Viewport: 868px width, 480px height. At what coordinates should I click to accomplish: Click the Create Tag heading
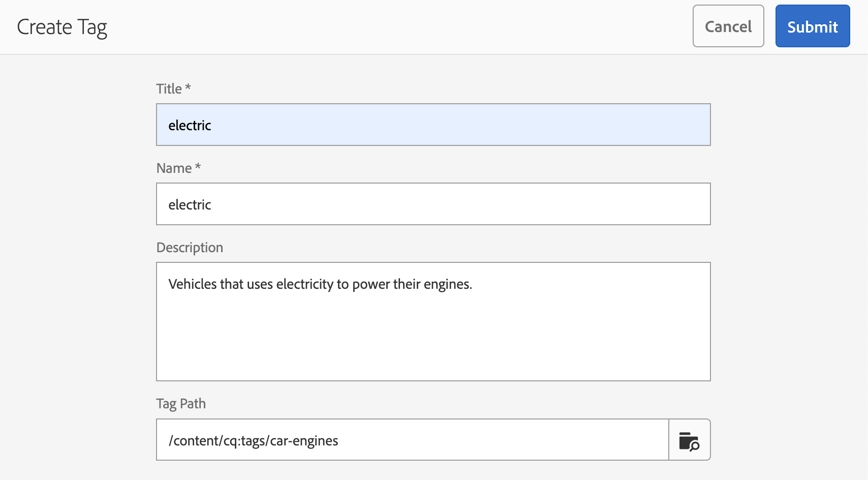(62, 27)
